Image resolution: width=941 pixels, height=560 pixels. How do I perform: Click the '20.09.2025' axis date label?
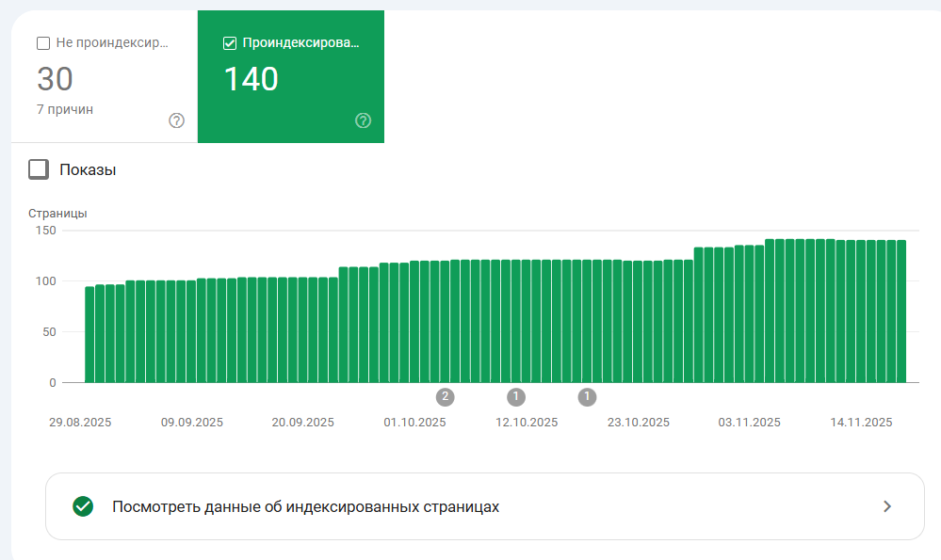coord(303,422)
